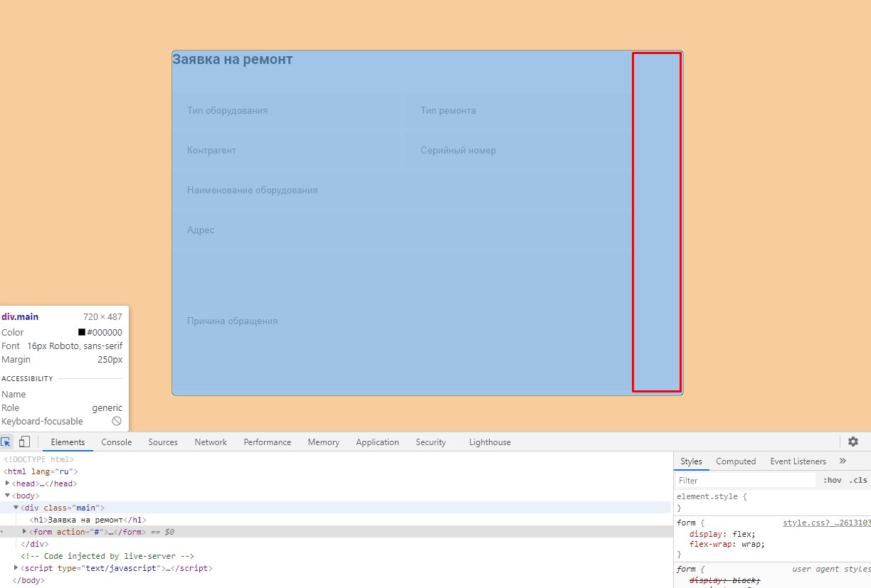Click the Тип ремонта field
Image resolution: width=871 pixels, height=588 pixels.
click(x=519, y=111)
